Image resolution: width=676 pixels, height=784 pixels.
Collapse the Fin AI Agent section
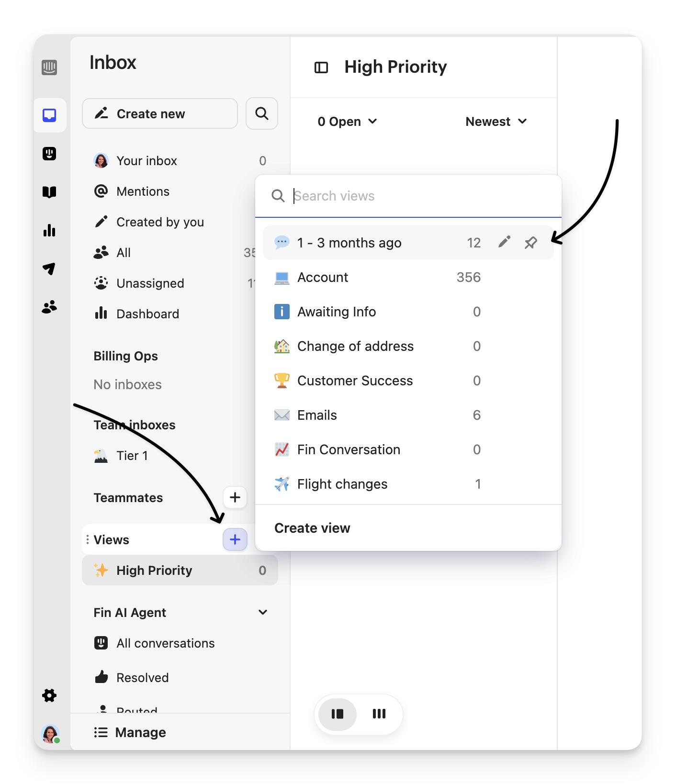coord(262,612)
